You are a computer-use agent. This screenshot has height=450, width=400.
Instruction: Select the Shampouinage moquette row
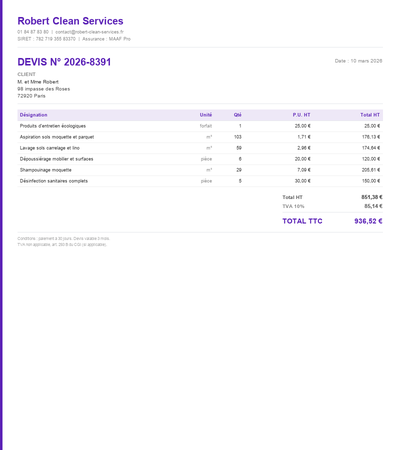(x=200, y=170)
